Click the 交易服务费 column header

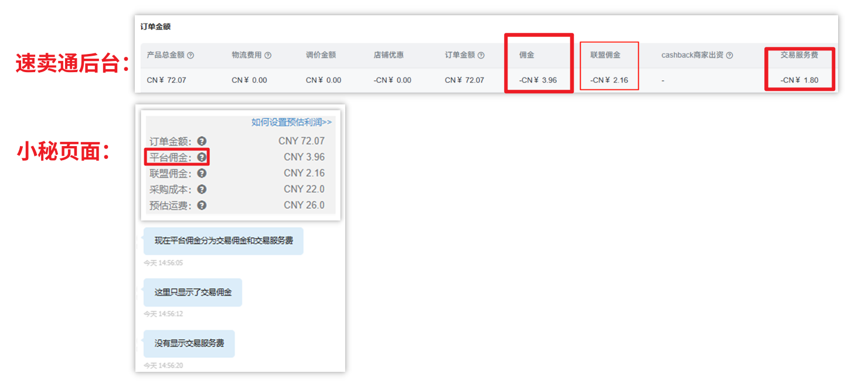pyautogui.click(x=799, y=55)
